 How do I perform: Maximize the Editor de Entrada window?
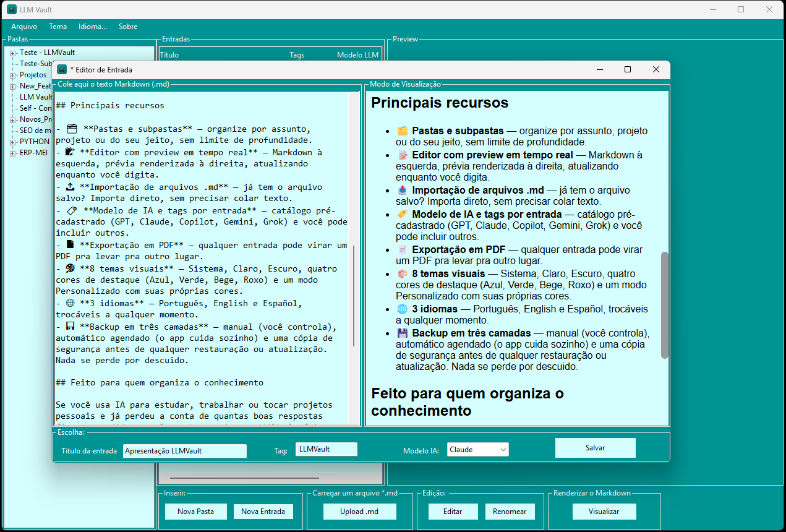(x=628, y=69)
